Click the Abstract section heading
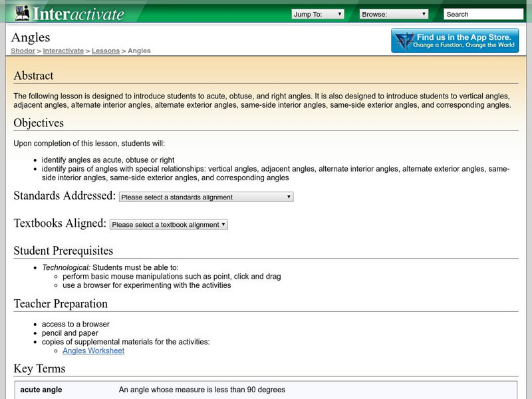532x399 pixels. click(34, 76)
